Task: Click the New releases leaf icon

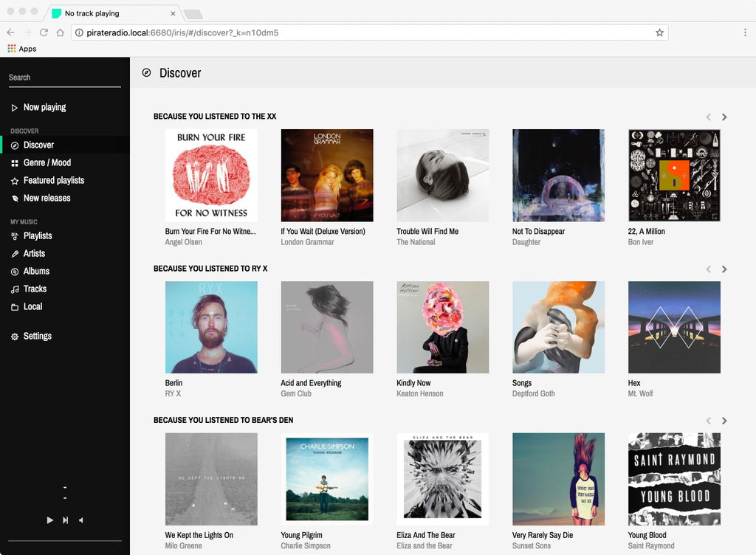Action: (x=15, y=199)
